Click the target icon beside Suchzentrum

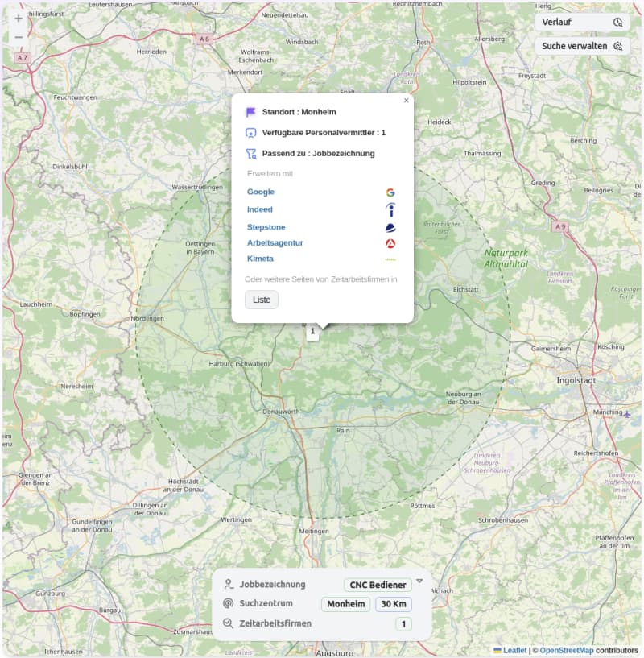[x=229, y=604]
